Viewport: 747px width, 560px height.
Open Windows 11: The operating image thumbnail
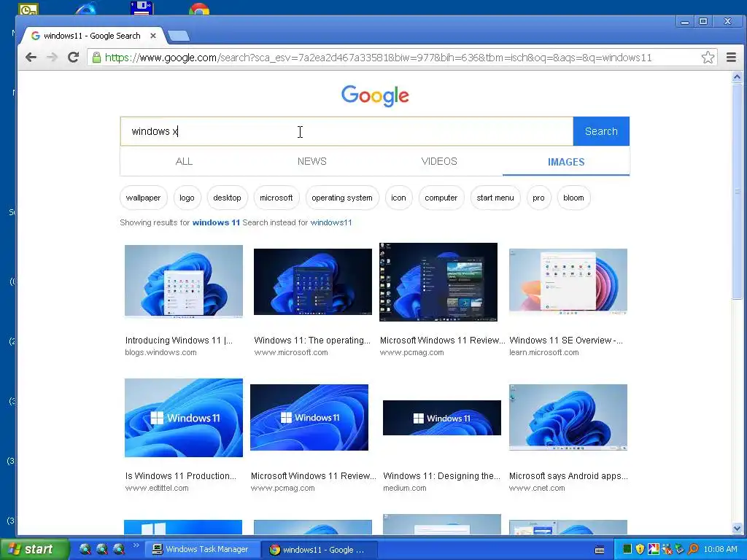pyautogui.click(x=313, y=281)
